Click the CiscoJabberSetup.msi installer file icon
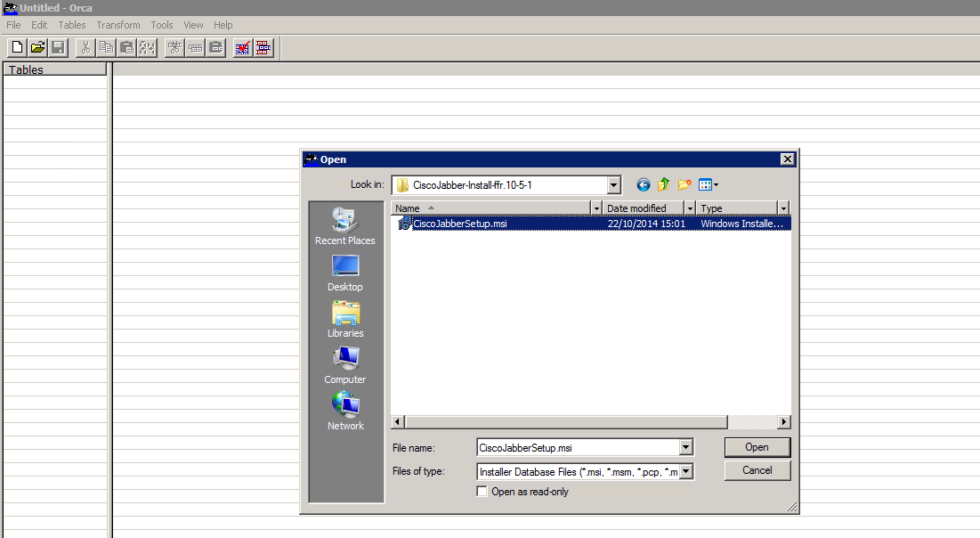This screenshot has width=980, height=538. [404, 224]
